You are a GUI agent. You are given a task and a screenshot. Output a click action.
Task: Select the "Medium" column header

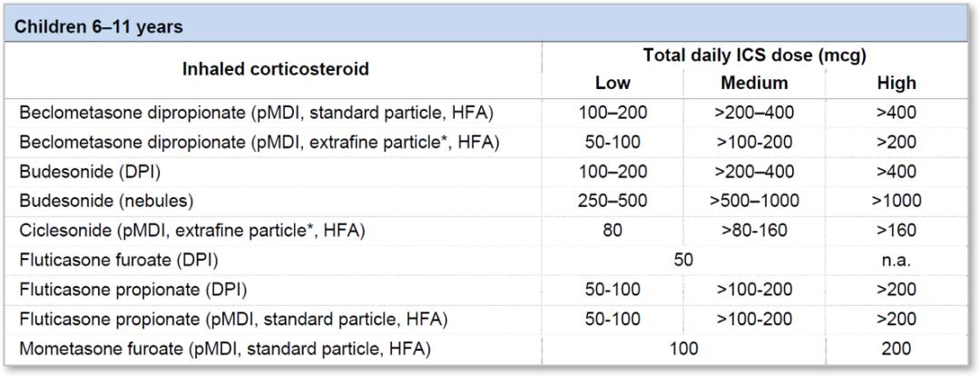click(754, 84)
